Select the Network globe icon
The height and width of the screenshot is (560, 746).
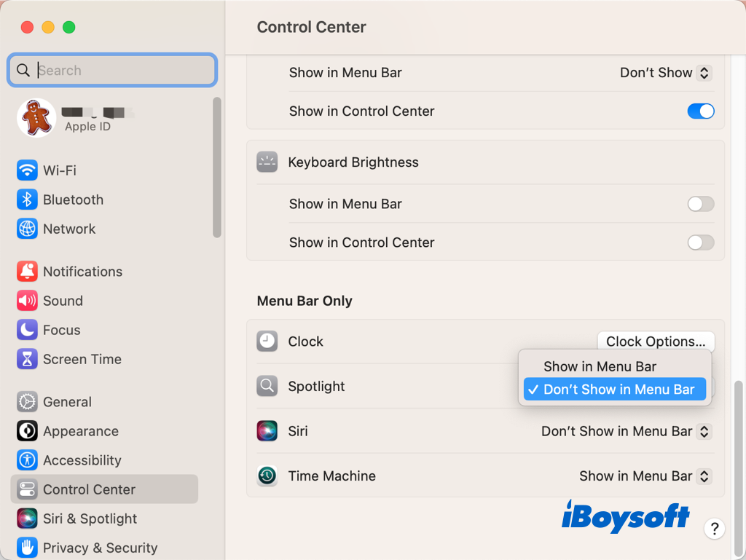click(27, 229)
